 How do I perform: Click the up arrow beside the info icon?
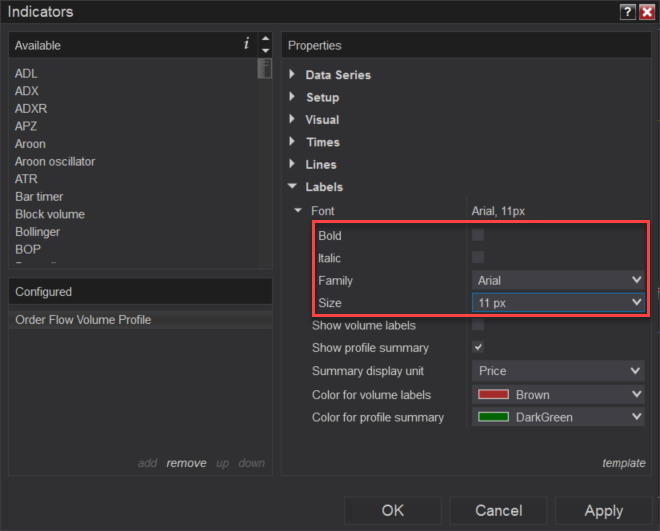pos(265,40)
